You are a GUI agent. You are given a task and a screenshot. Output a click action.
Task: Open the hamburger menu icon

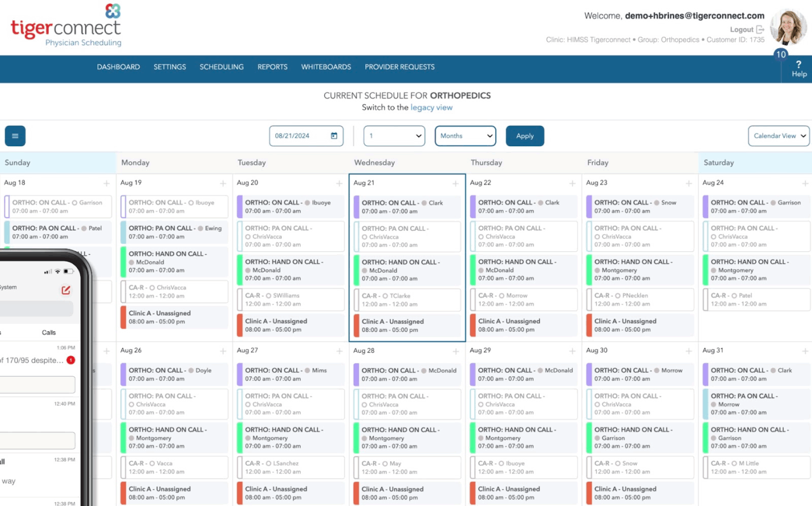click(x=14, y=135)
